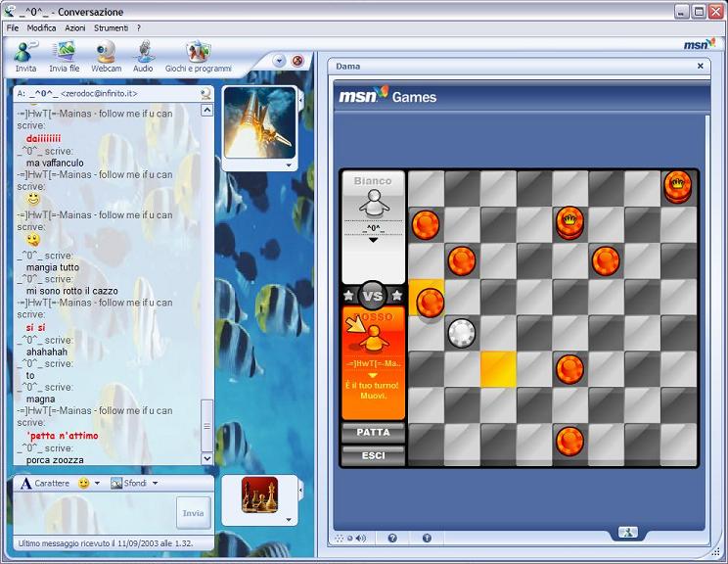Viewport: 728px width, 564px height.
Task: Start an Audio conversation
Action: pos(143,57)
